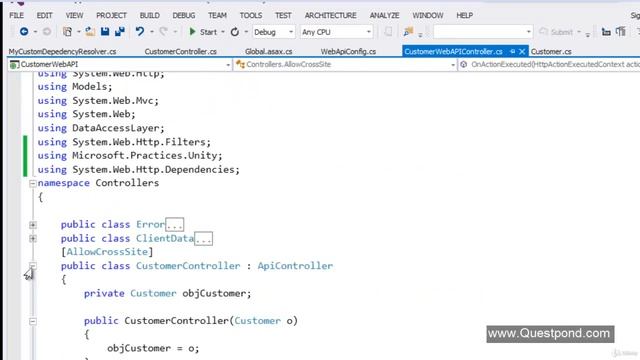Viewport: 640px width, 360px height.
Task: Expand the collapsed ClientData class
Action: click(33, 238)
